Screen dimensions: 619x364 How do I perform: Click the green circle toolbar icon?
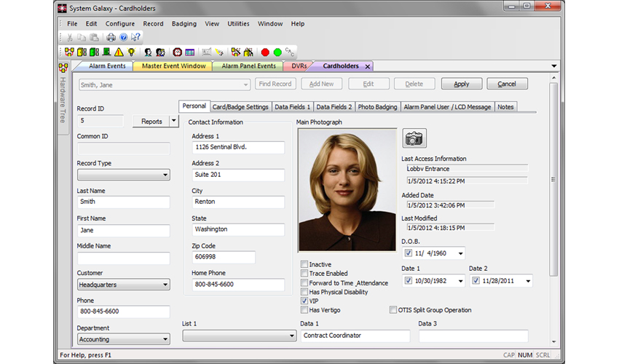[277, 52]
